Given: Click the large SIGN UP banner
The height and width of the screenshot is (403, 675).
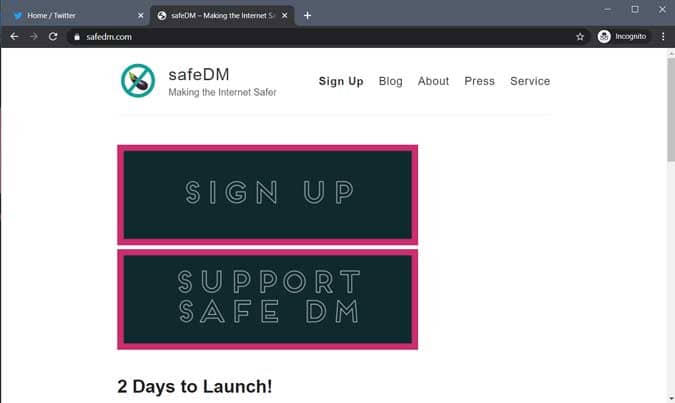Looking at the screenshot, I should pos(267,195).
